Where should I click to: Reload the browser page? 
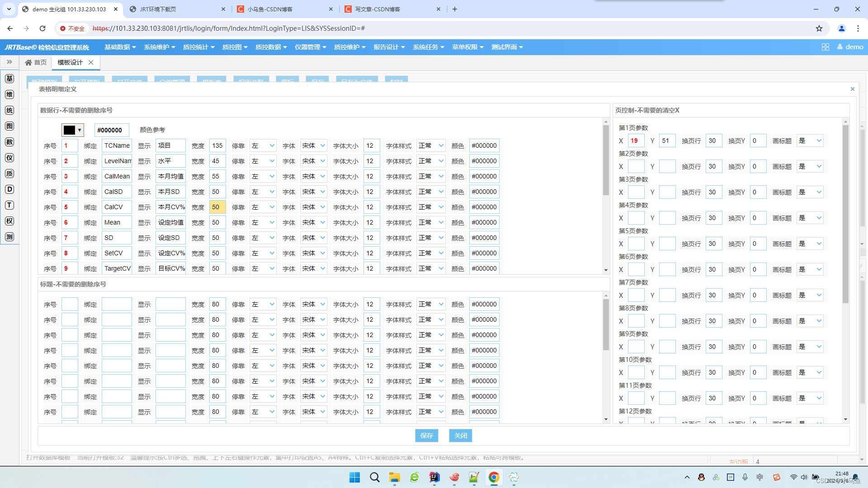[42, 28]
